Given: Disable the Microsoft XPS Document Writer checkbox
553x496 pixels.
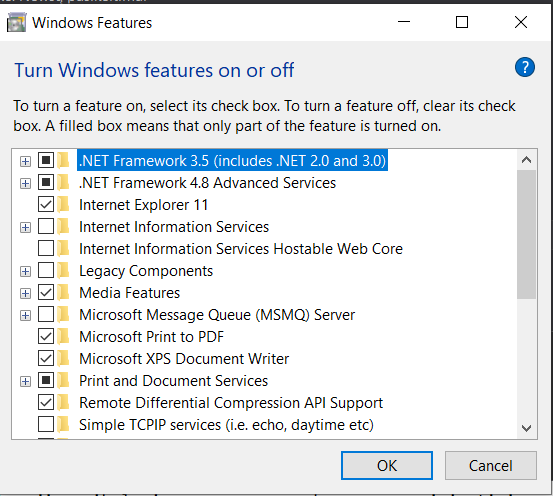Looking at the screenshot, I should pos(46,358).
